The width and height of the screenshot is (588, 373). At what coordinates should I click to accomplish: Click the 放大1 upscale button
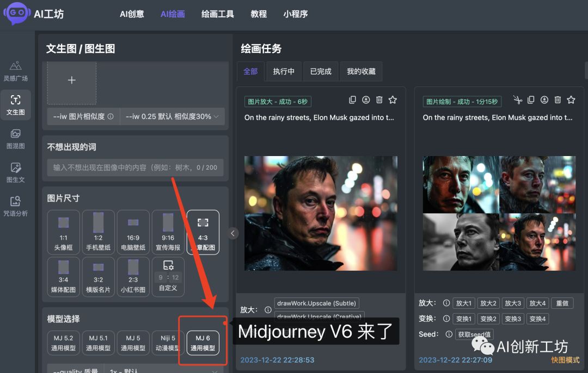point(464,303)
